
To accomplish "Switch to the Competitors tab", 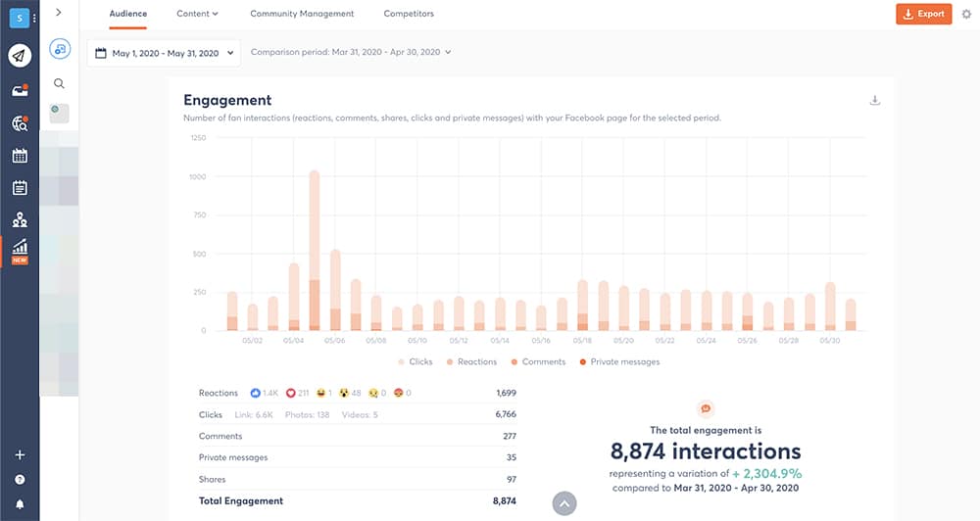I will click(409, 14).
